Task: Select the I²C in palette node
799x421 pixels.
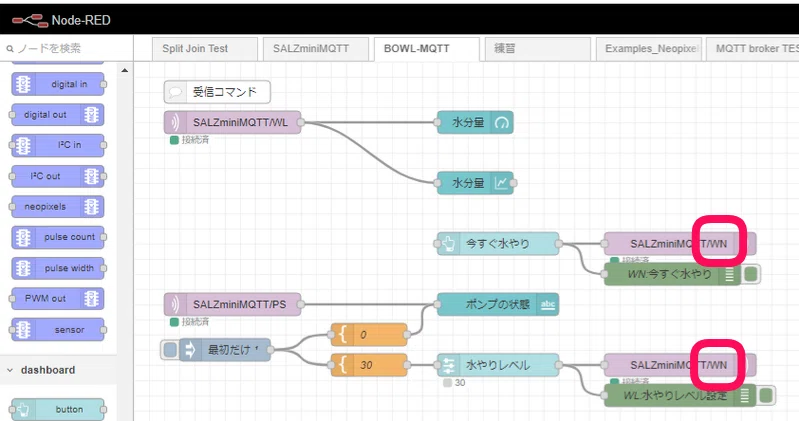Action: tap(58, 145)
